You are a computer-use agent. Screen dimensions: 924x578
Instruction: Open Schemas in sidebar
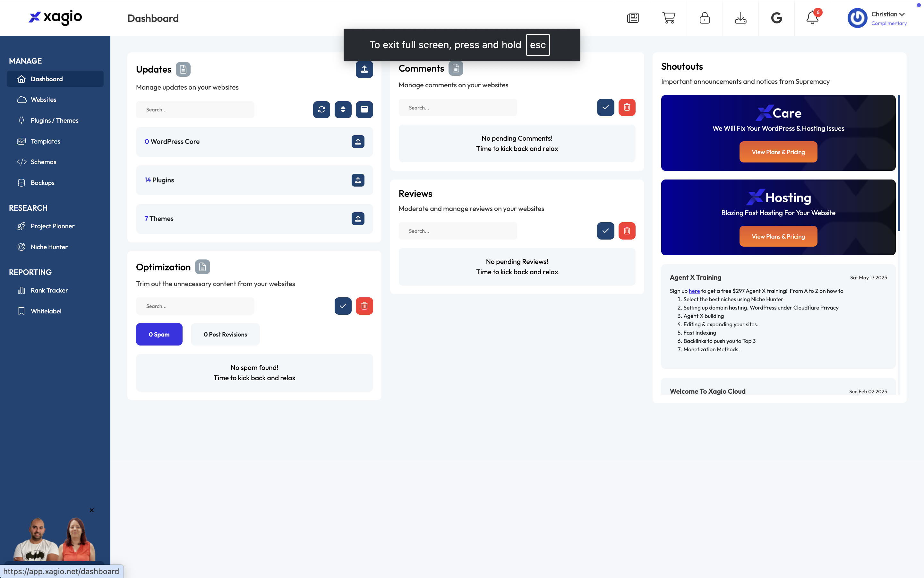[x=55, y=162]
